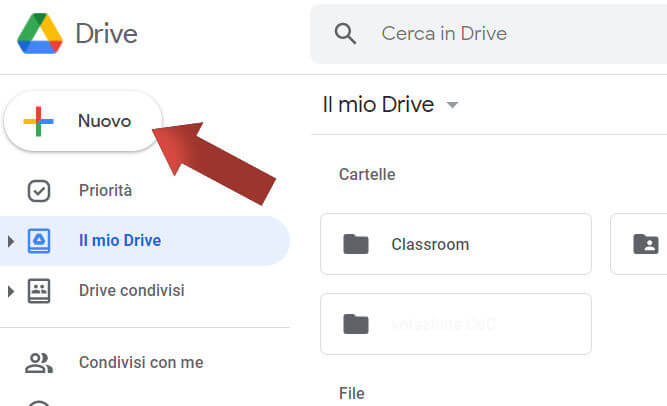
Task: Open Condivisi con me
Action: pos(141,363)
